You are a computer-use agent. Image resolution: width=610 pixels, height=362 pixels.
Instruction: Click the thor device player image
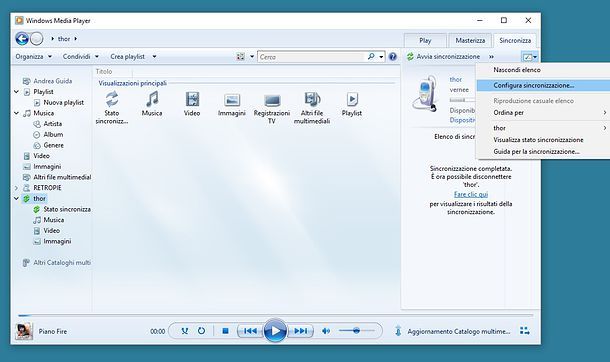(426, 93)
